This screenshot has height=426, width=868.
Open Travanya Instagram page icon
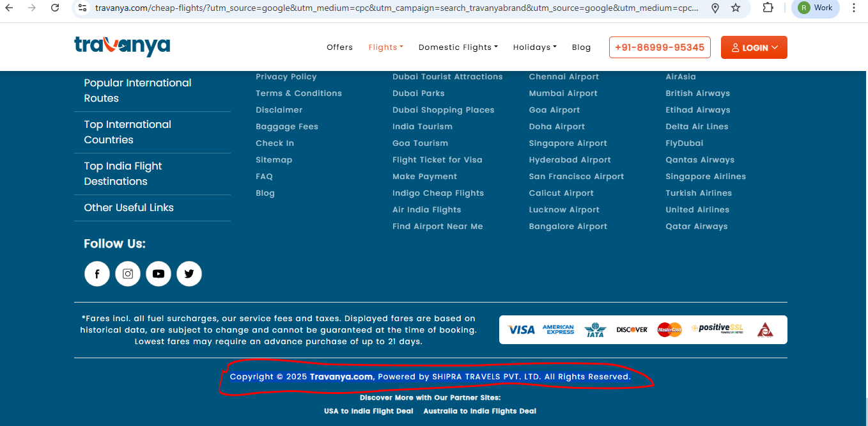(128, 274)
